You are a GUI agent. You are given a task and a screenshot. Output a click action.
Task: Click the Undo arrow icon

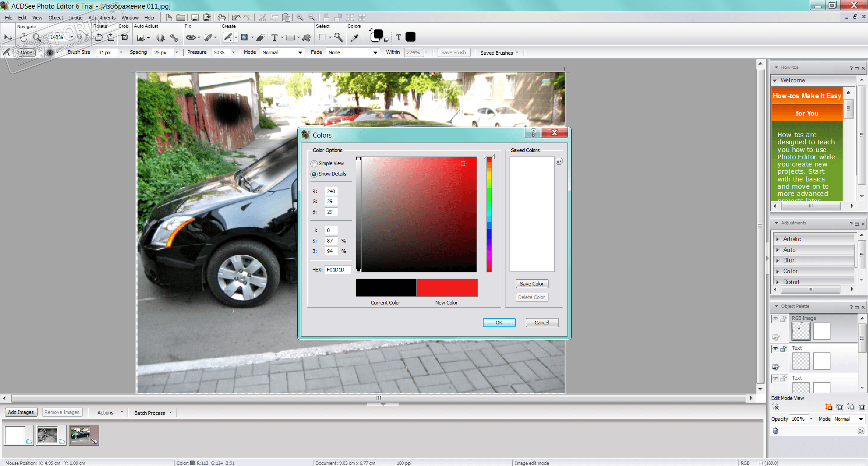coord(236,18)
